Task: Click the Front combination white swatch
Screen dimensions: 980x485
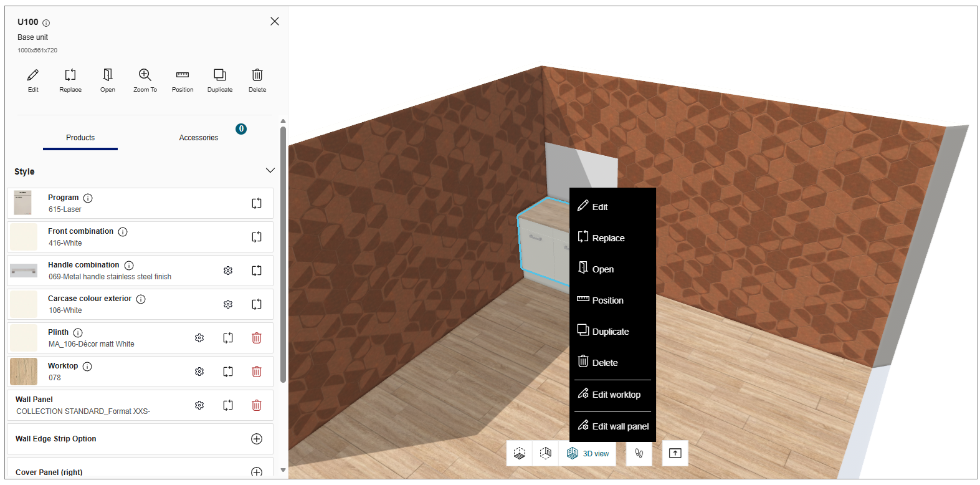Action: tap(24, 237)
